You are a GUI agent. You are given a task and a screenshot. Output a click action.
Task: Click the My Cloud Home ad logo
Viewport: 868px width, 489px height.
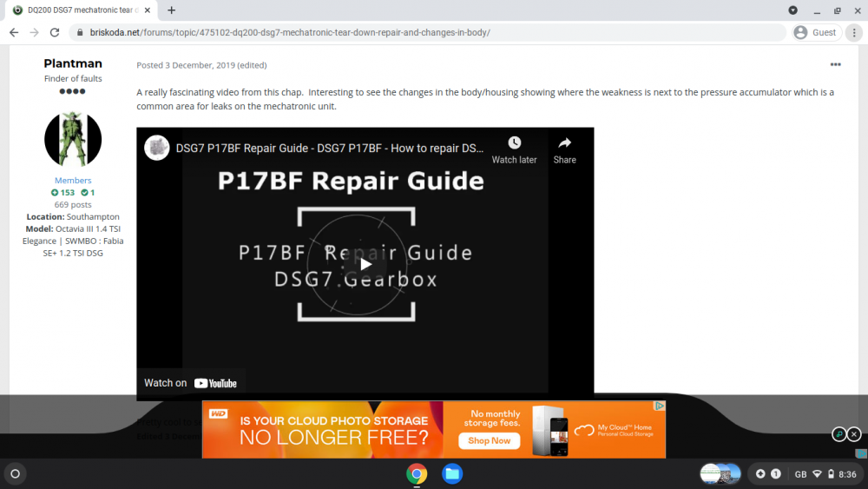coord(614,430)
